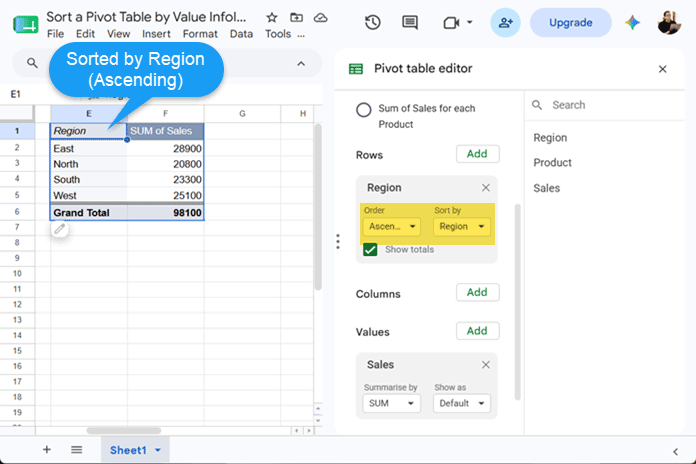Open the Data menu
This screenshot has width=696, height=464.
(241, 34)
